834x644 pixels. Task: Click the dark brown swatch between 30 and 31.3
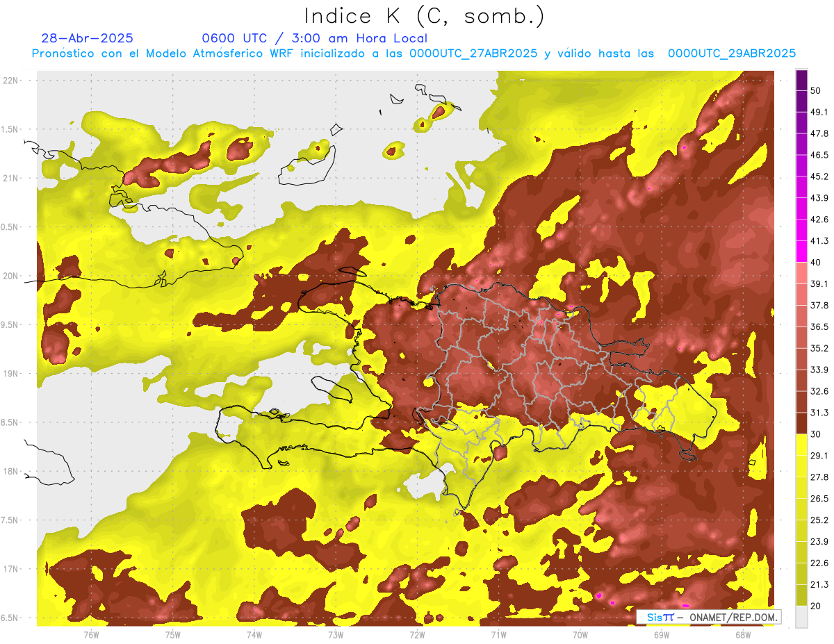[x=801, y=423]
